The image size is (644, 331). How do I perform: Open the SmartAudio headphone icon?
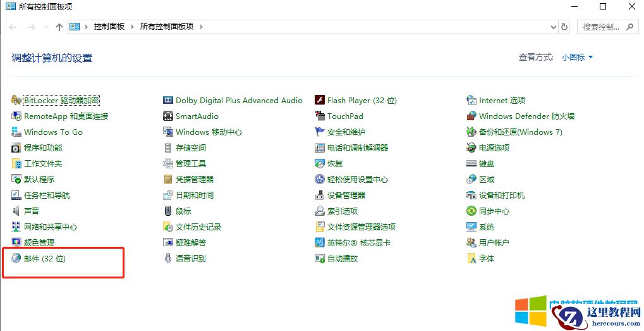[x=168, y=116]
